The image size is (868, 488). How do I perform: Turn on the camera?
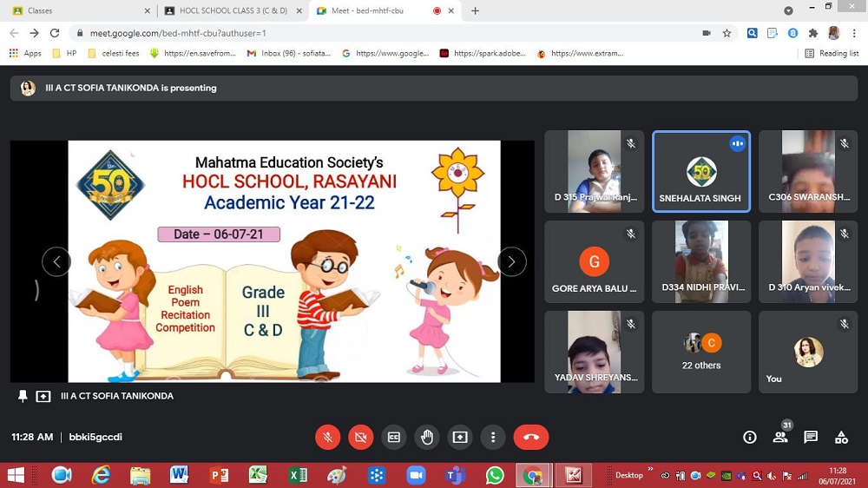pos(361,438)
